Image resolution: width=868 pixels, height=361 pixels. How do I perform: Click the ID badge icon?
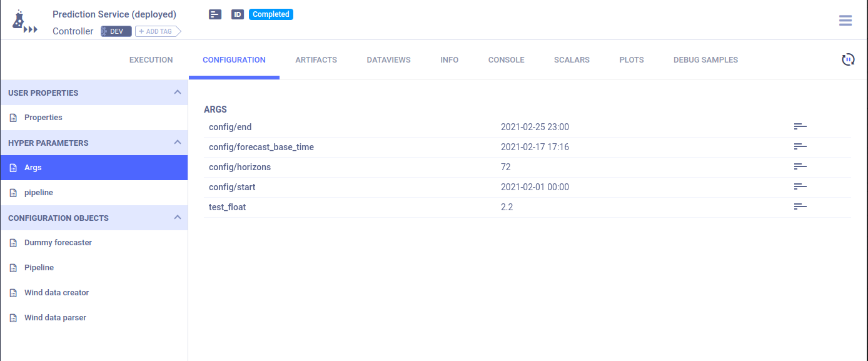(237, 14)
